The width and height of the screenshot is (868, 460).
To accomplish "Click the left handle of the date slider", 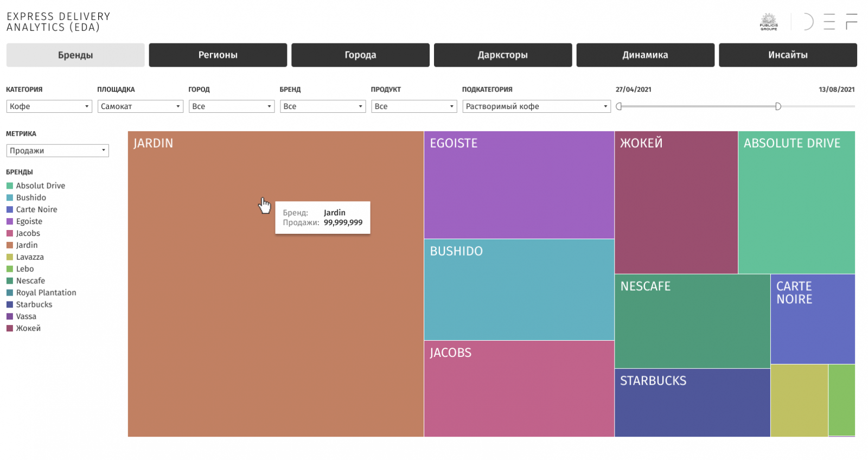I will click(619, 106).
